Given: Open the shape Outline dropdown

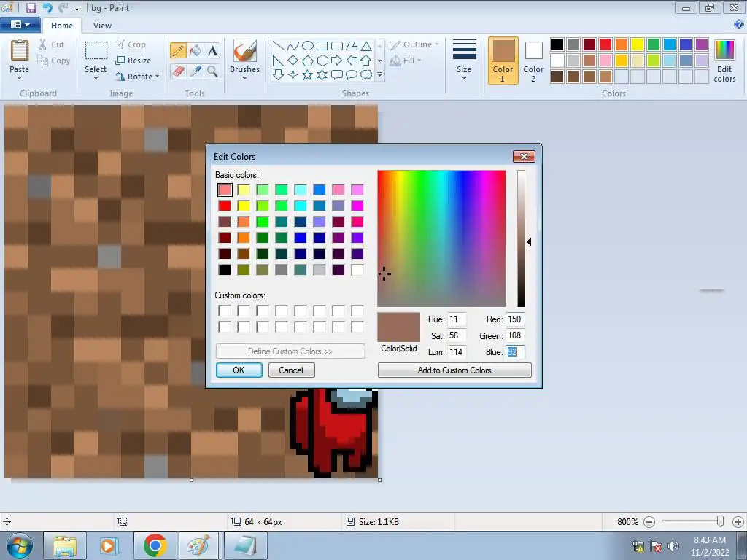Looking at the screenshot, I should click(414, 44).
